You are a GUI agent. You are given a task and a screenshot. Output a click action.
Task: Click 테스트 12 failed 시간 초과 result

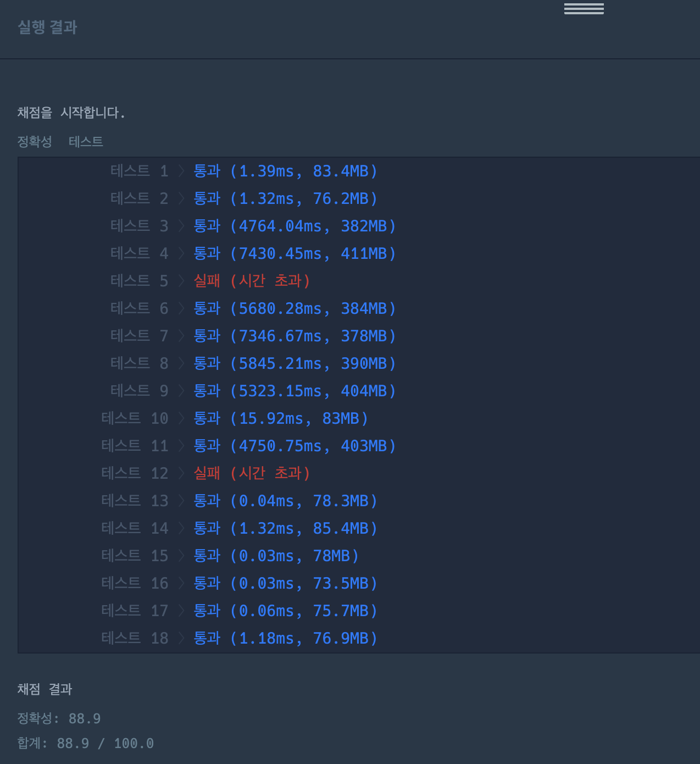tap(252, 473)
